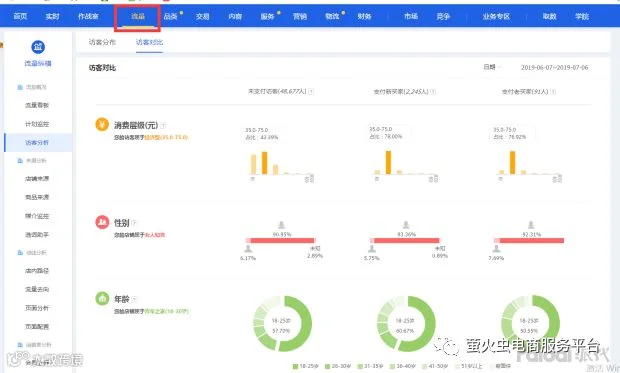This screenshot has width=620, height=373.
Task: Click the dark orange bar in the 未支付访客 chart
Action: [265, 163]
